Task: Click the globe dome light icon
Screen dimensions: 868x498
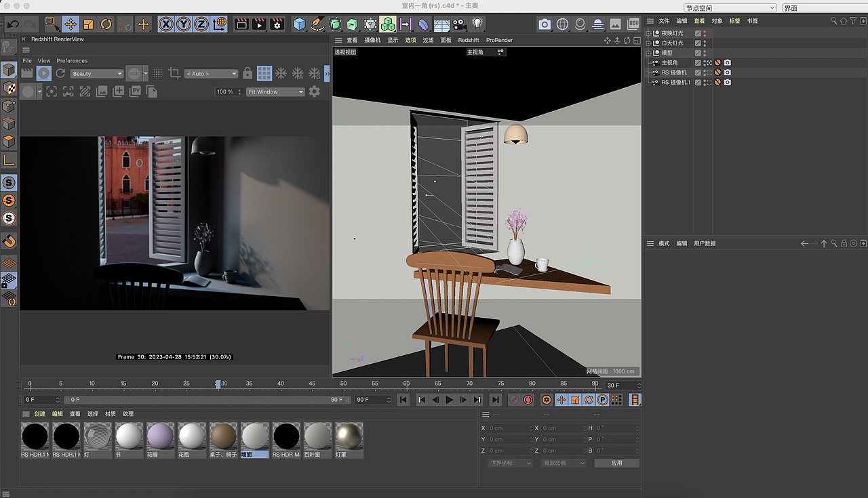Action: pos(562,24)
